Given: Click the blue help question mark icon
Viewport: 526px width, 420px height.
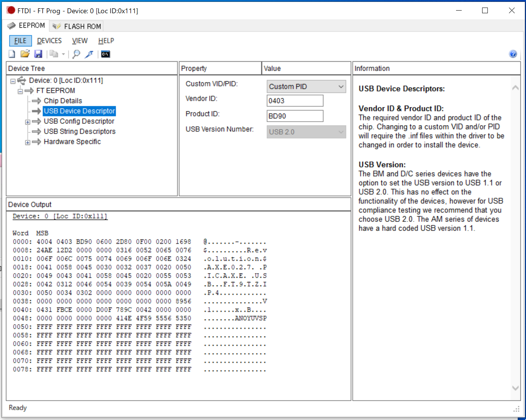Looking at the screenshot, I should point(513,54).
